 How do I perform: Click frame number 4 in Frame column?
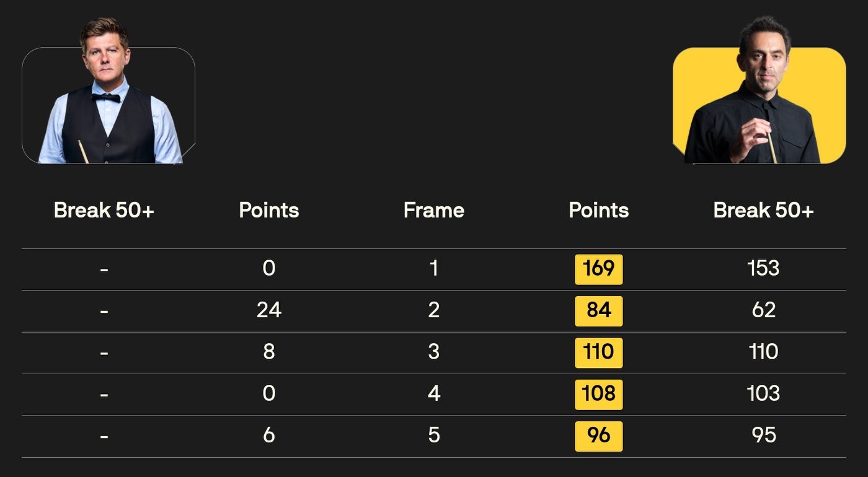click(433, 394)
